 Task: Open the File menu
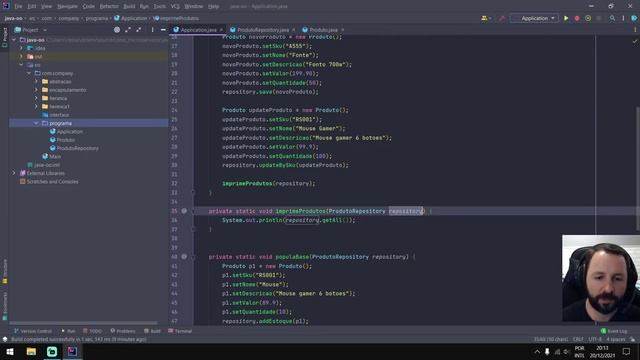(x=18, y=7)
